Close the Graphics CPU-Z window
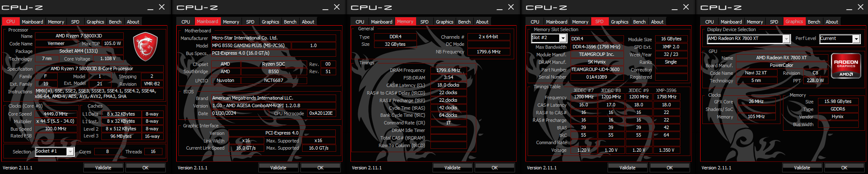This screenshot has height=174, width=868. pyautogui.click(x=861, y=7)
